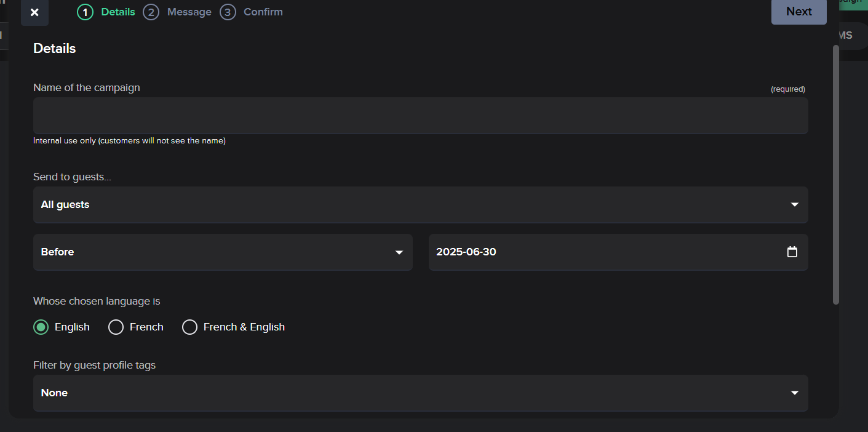Switch to the Details step label

118,12
